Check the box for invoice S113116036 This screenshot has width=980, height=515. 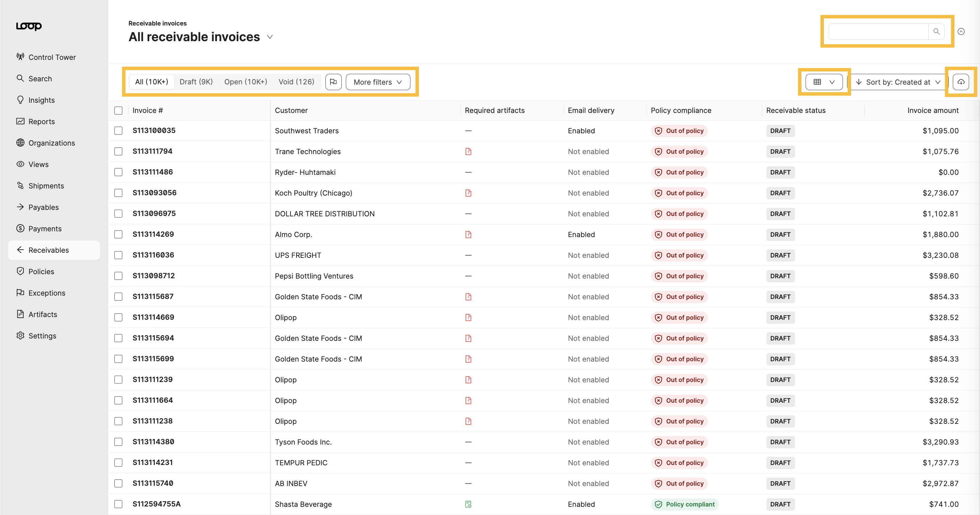[118, 255]
